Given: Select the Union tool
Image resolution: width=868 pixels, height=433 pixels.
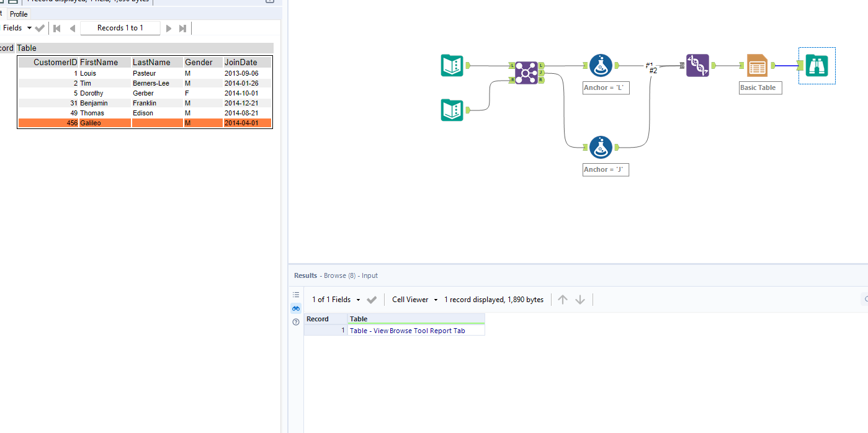Looking at the screenshot, I should 697,65.
